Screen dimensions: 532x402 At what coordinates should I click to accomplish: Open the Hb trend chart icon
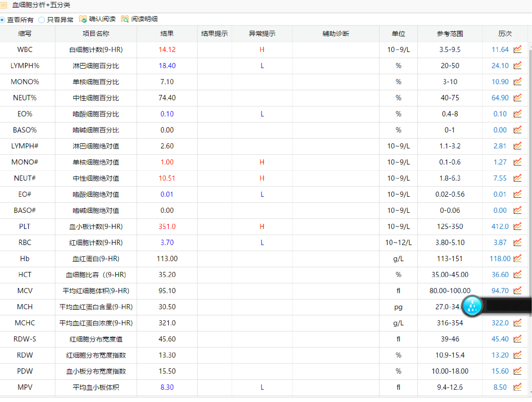click(518, 259)
